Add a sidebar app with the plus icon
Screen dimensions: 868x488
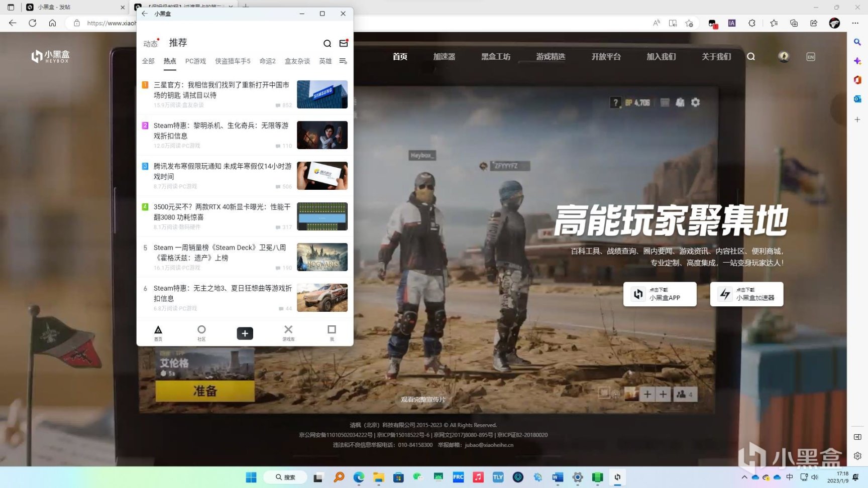point(857,119)
